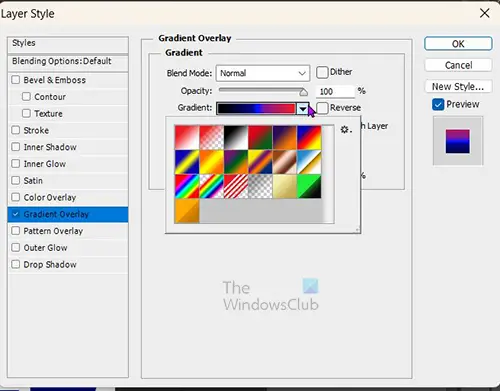Click the gradient preview bar to edit gradient
The image size is (500, 391).
pos(256,109)
